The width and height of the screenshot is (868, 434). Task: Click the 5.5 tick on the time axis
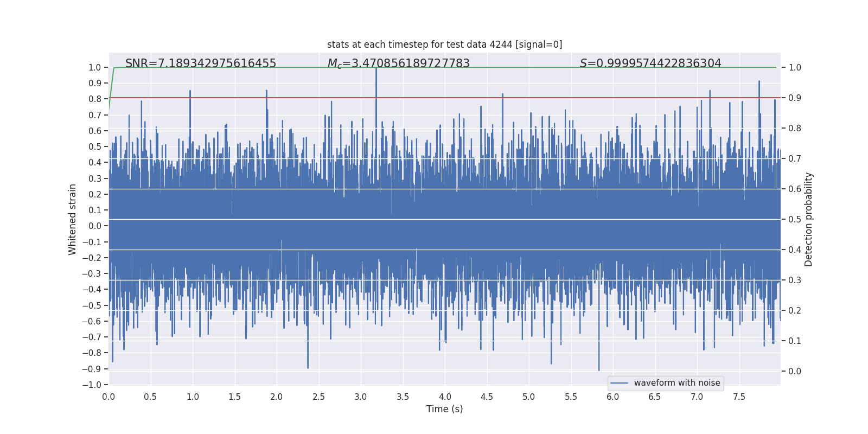(571, 397)
